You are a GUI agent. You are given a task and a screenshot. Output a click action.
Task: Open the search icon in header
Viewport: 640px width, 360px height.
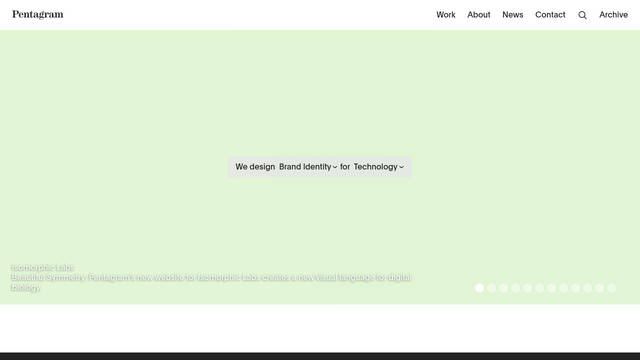click(x=582, y=15)
